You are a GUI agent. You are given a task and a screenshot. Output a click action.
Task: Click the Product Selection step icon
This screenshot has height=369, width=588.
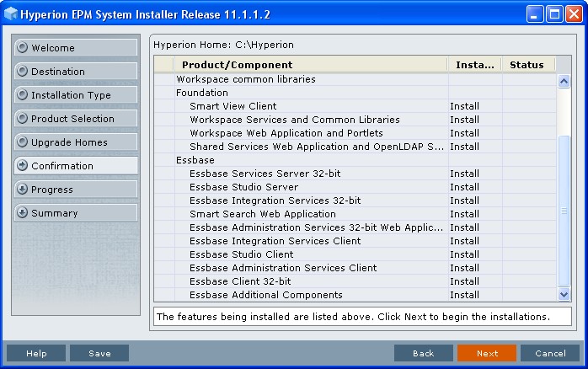(x=22, y=119)
